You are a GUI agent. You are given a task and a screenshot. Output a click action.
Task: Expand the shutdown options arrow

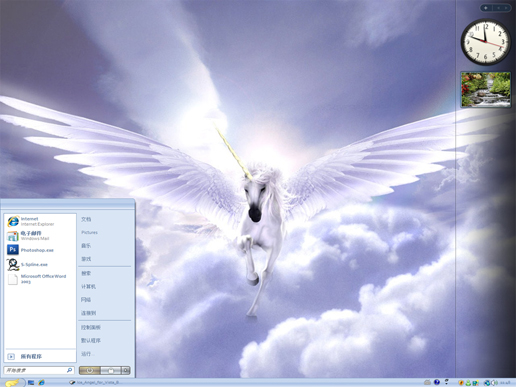point(126,370)
